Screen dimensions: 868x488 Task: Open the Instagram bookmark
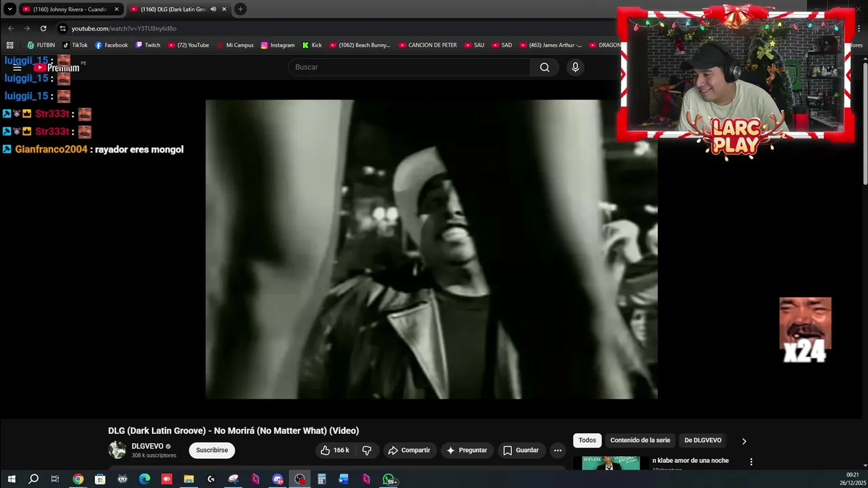tap(277, 45)
